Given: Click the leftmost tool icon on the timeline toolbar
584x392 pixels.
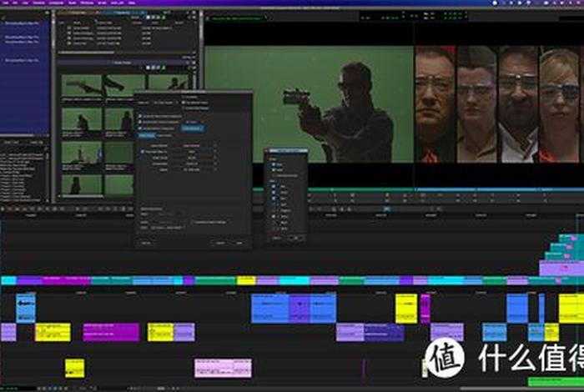Looking at the screenshot, I should (x=4, y=209).
